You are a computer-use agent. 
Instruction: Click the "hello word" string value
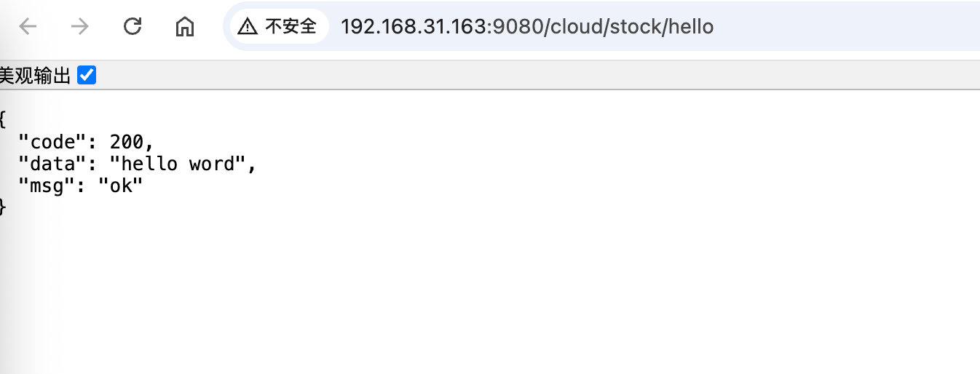(178, 164)
